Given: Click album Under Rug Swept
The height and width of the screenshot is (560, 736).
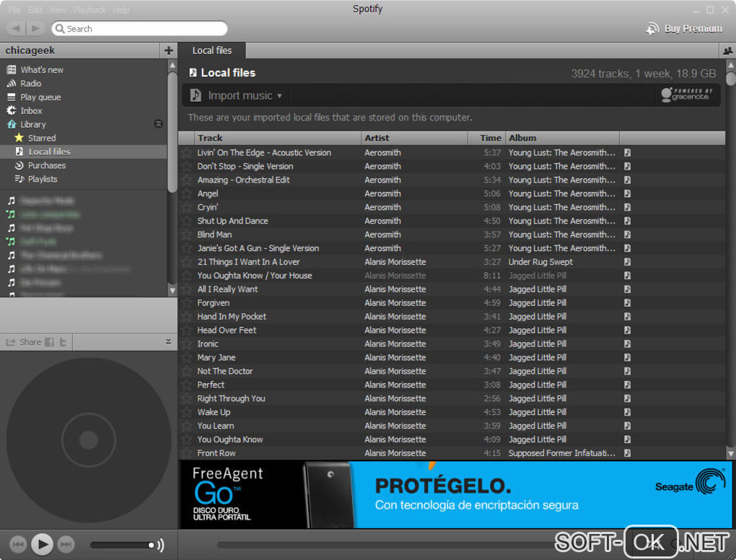Looking at the screenshot, I should [540, 262].
